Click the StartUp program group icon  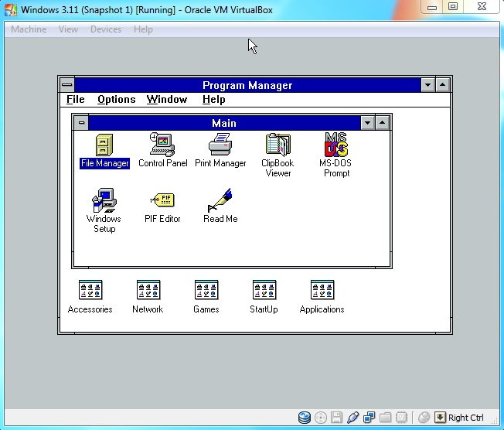[264, 291]
